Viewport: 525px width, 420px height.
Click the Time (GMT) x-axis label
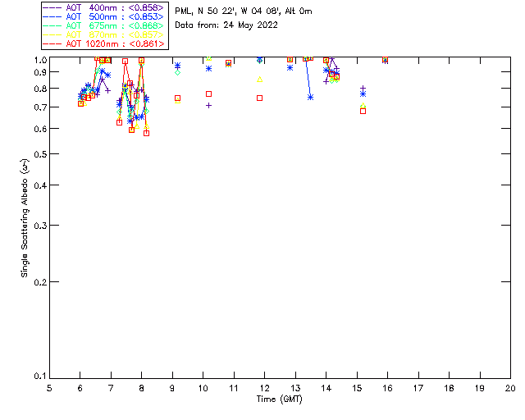pyautogui.click(x=280, y=399)
